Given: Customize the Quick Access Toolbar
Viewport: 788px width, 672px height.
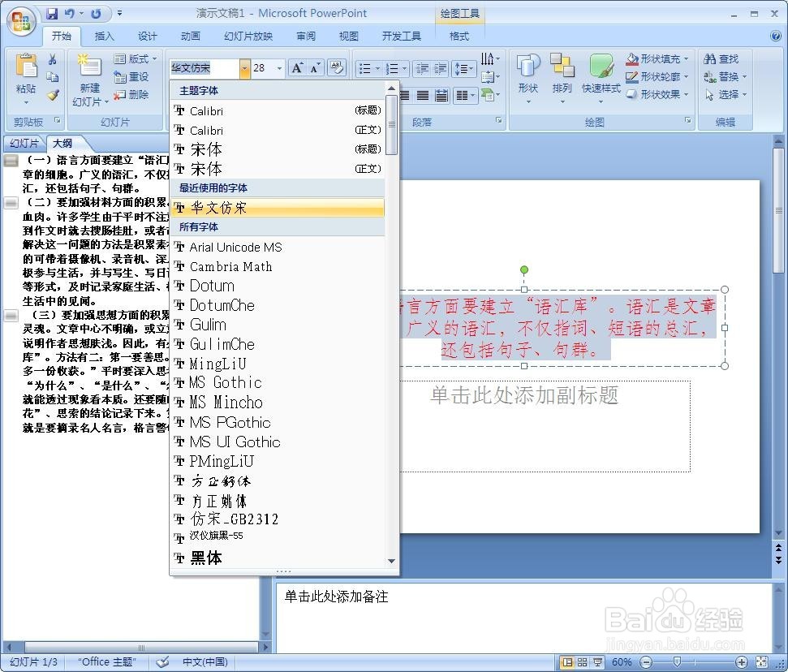Looking at the screenshot, I should (119, 14).
